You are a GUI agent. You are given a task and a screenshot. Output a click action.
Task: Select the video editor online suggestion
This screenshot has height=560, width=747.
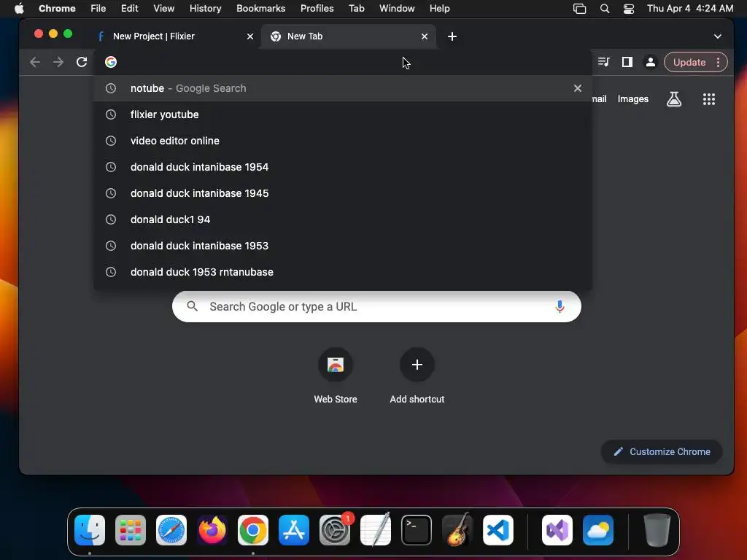pyautogui.click(x=343, y=141)
